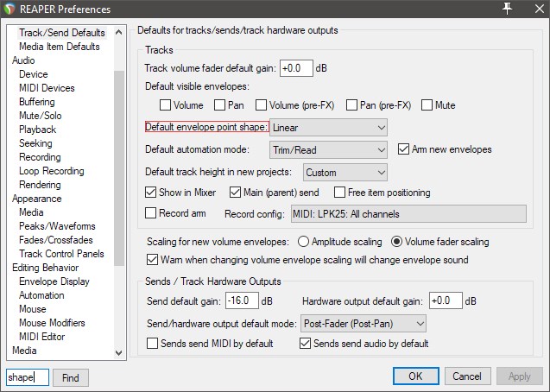Open Media under Appearance
Viewport: 550px width, 392px height.
31,212
